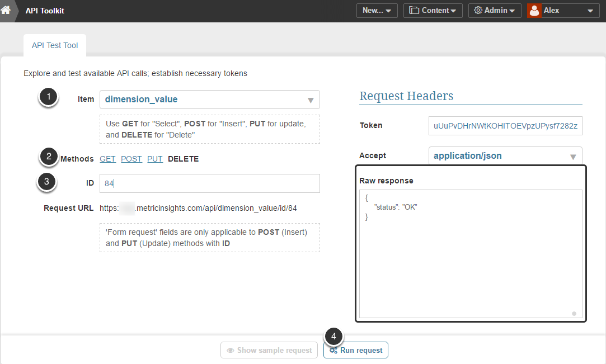Switch to the API Test Tool tab
The height and width of the screenshot is (364, 606).
tap(55, 45)
